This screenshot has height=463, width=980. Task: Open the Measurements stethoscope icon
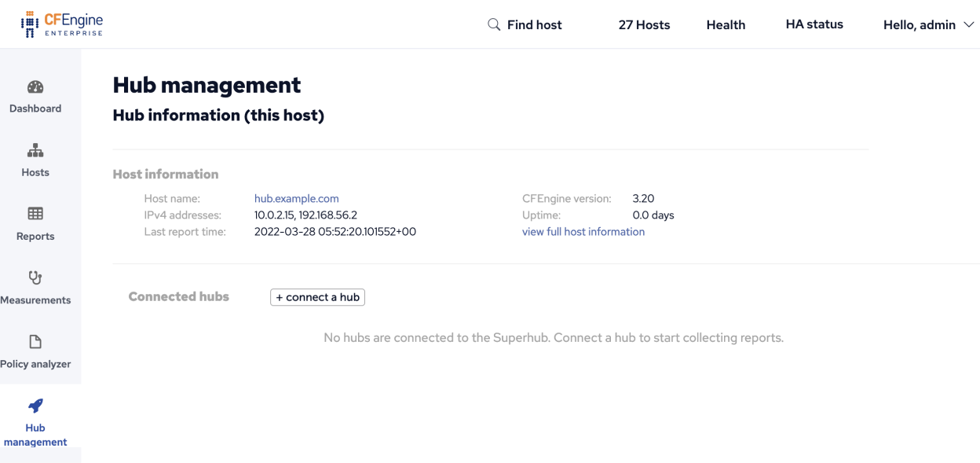[x=35, y=277]
